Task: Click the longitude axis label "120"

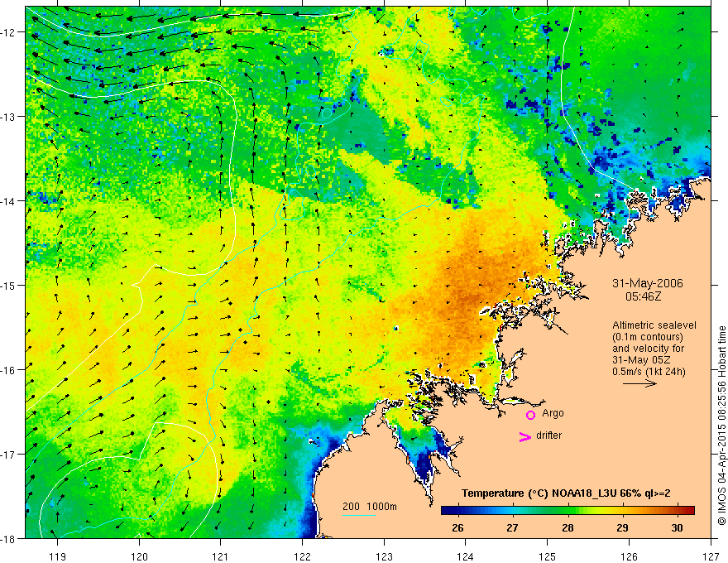Action: [x=139, y=557]
